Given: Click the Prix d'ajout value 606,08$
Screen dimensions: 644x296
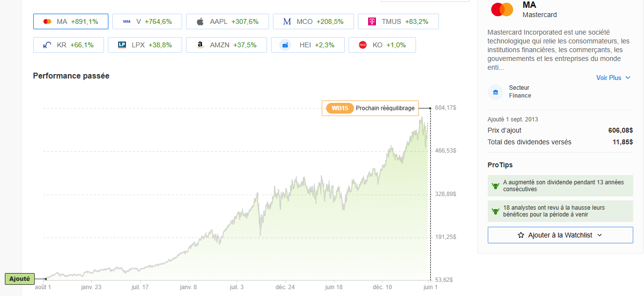Looking at the screenshot, I should [620, 130].
